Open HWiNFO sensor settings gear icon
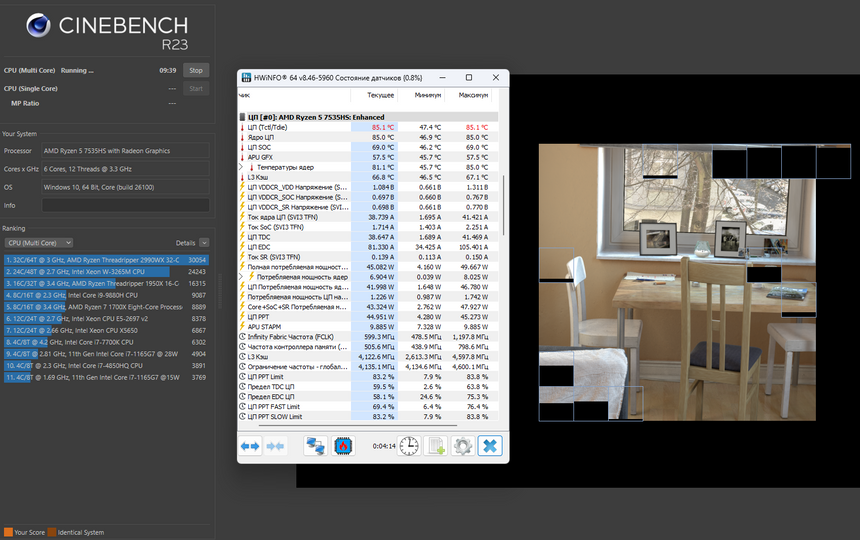The width and height of the screenshot is (860, 540). 463,446
